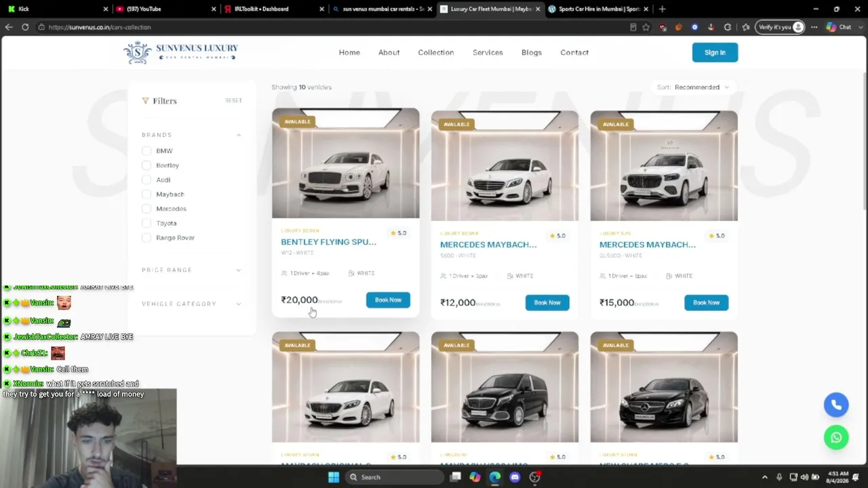Image resolution: width=868 pixels, height=488 pixels.
Task: Click the reader view icon in address bar
Action: pyautogui.click(x=633, y=27)
